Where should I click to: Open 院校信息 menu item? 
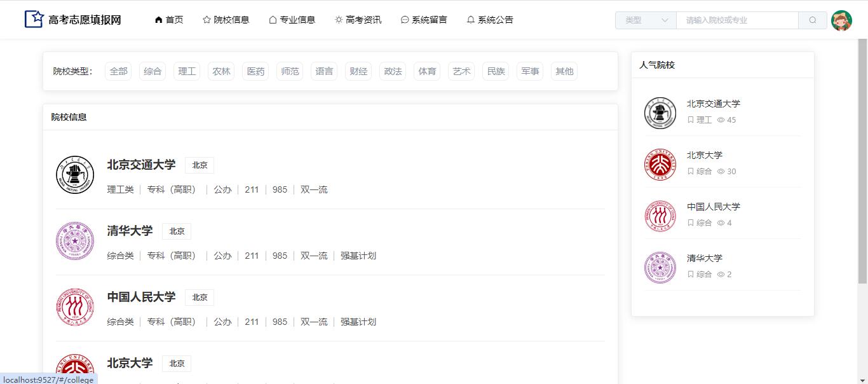(226, 20)
